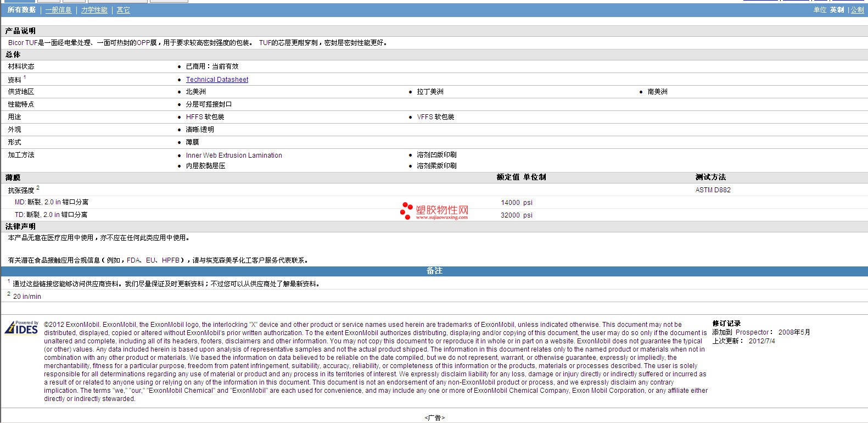Click the 拉丁美洲 region entry
Viewport: 868px width, 423px height.
click(430, 92)
